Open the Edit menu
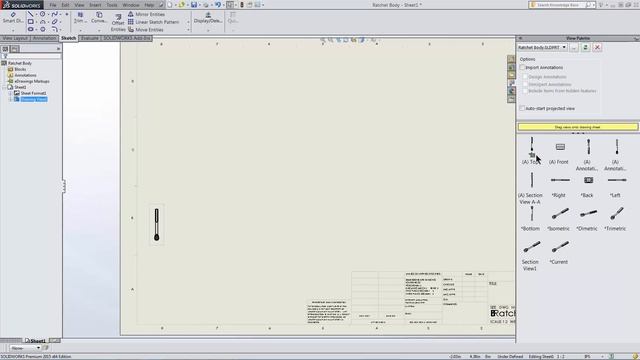 pyautogui.click(x=65, y=5)
